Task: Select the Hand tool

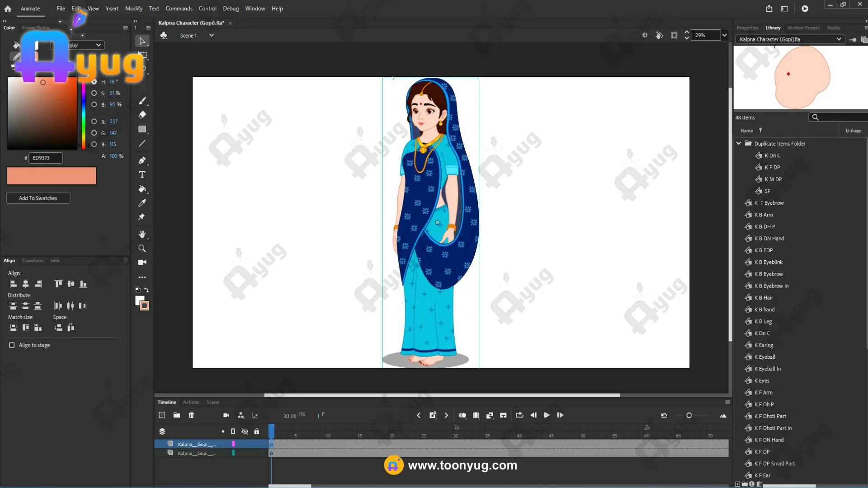Action: coord(142,234)
